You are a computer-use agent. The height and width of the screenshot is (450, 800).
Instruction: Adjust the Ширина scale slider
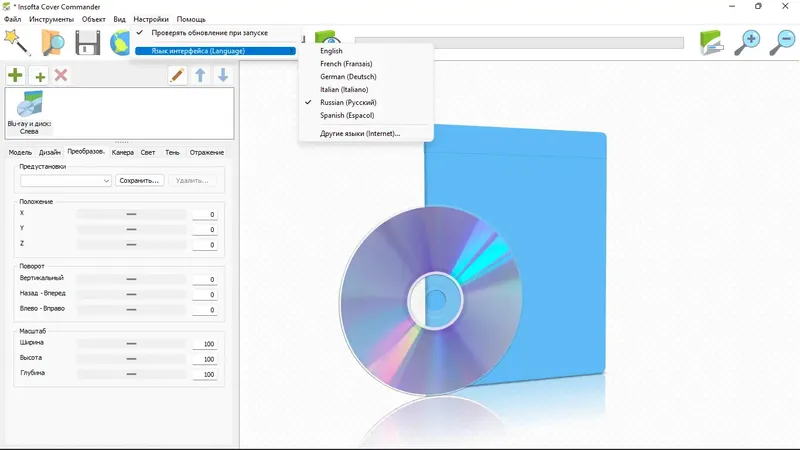coord(131,344)
